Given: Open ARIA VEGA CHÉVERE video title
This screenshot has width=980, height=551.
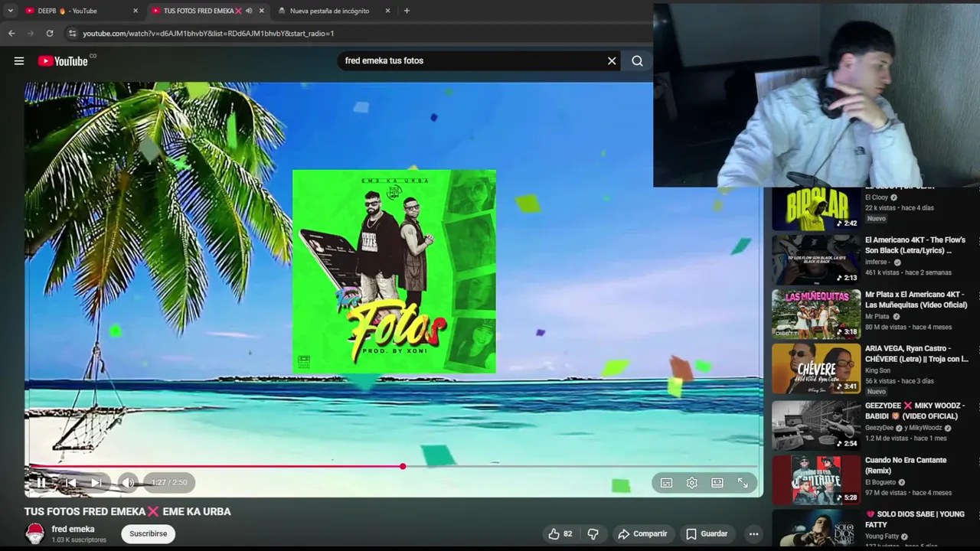Looking at the screenshot, I should 916,354.
